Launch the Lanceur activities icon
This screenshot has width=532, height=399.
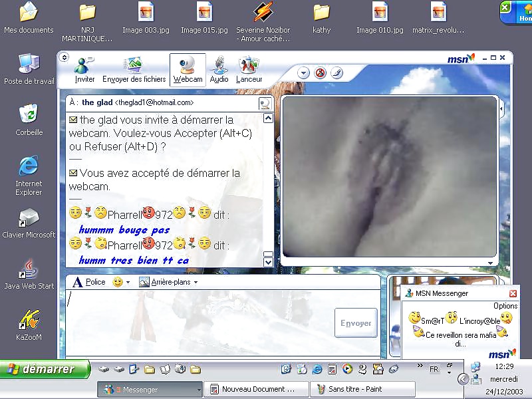click(x=249, y=70)
